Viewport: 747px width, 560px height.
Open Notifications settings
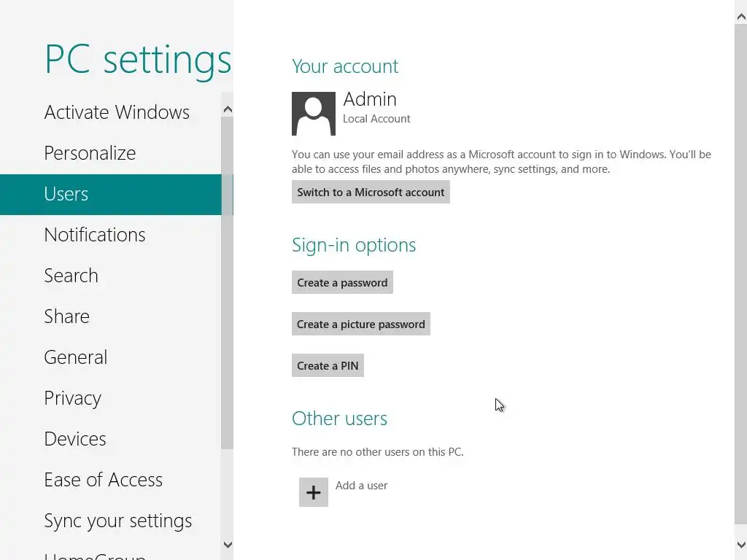click(x=94, y=235)
